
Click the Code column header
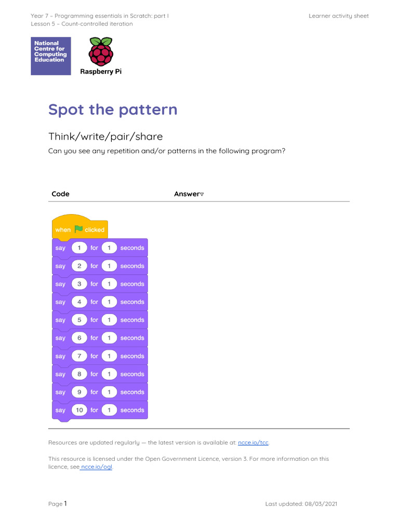coord(60,194)
